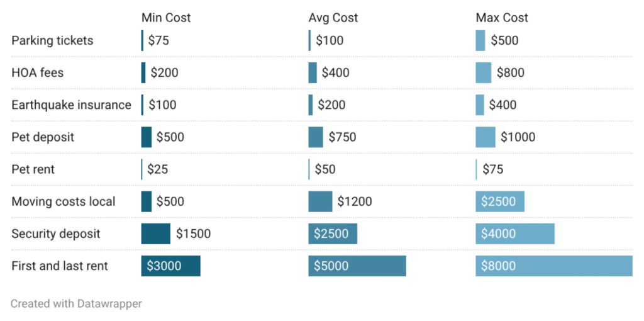Click the $3000 min cost bar

170,266
